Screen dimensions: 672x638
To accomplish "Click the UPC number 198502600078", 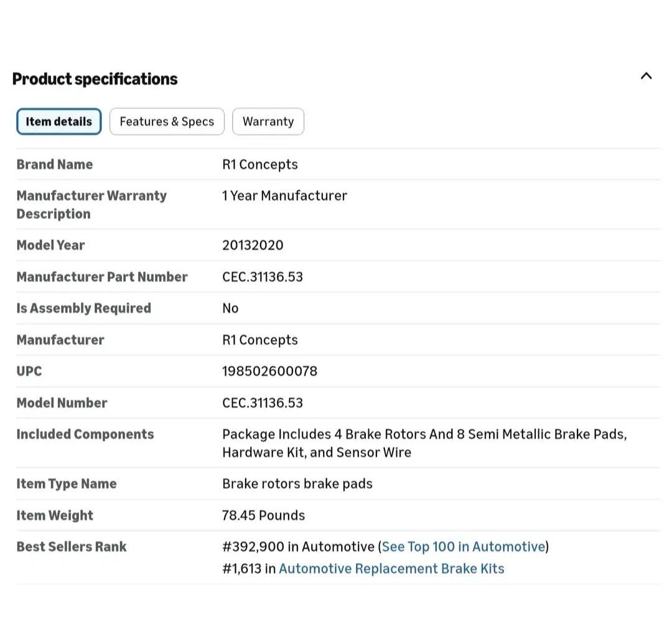I will click(269, 371).
